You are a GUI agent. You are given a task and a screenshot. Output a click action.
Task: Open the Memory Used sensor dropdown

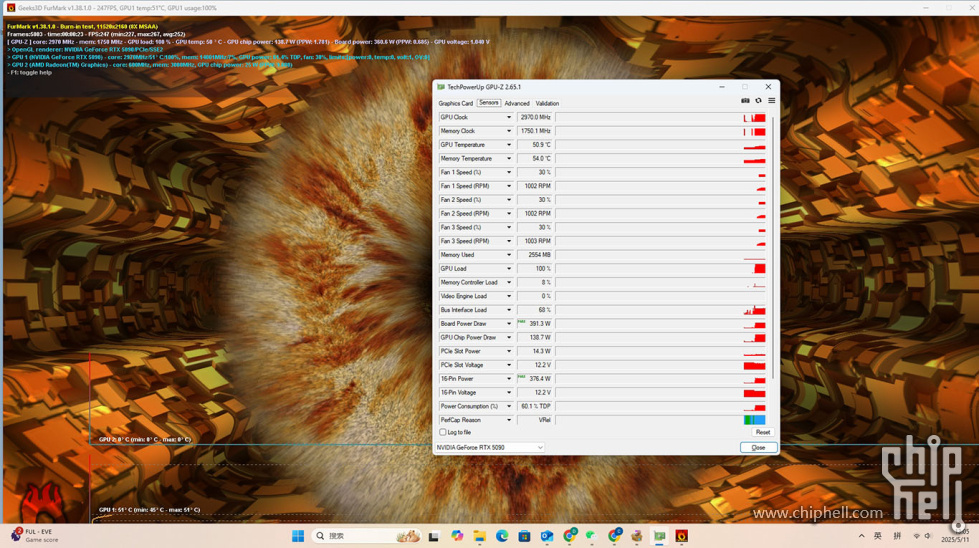pyautogui.click(x=508, y=255)
